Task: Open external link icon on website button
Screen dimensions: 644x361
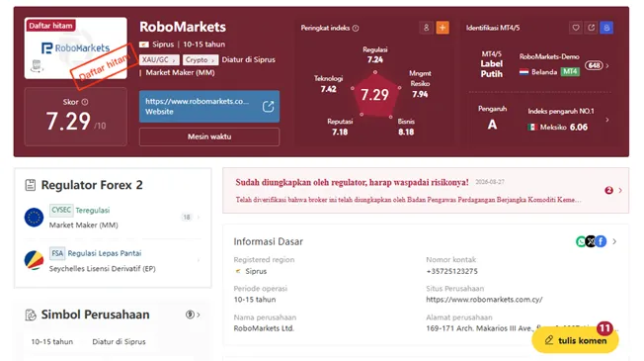Action: click(x=268, y=107)
